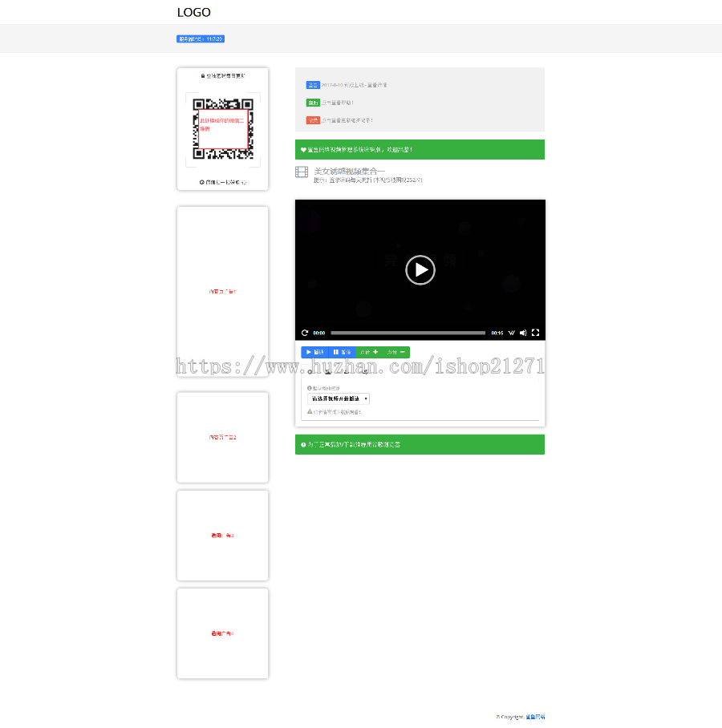Increase volume with the green plus button

(x=369, y=352)
